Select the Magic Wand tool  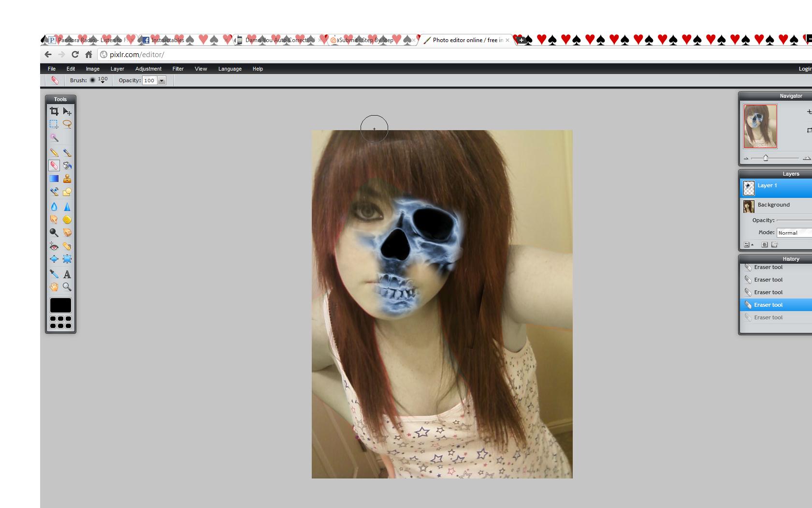(54, 138)
